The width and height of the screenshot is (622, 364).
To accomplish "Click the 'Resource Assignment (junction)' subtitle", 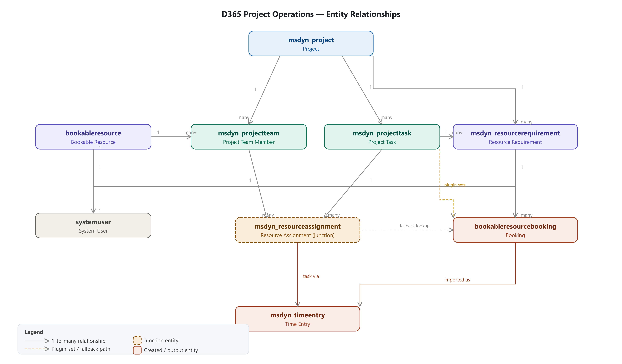I will (x=297, y=235).
